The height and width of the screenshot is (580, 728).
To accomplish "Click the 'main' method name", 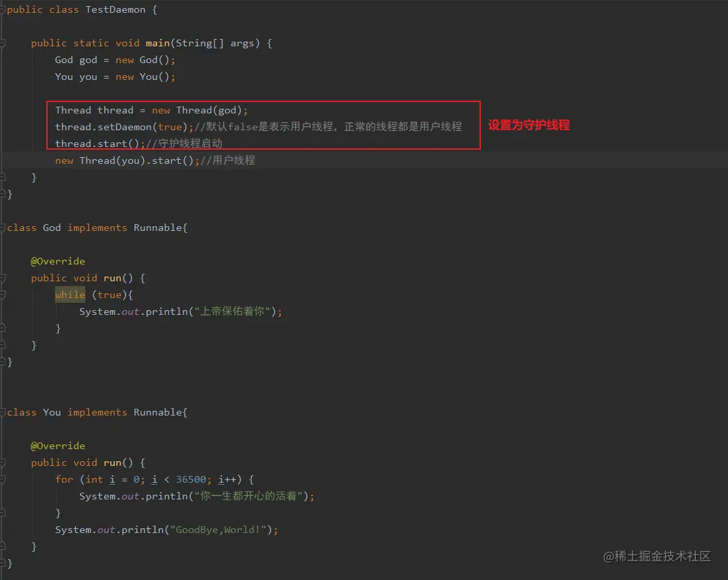I will (158, 43).
